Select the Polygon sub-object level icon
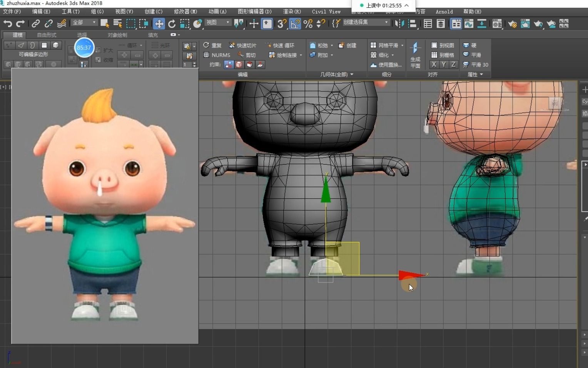This screenshot has width=588, height=368. (44, 45)
